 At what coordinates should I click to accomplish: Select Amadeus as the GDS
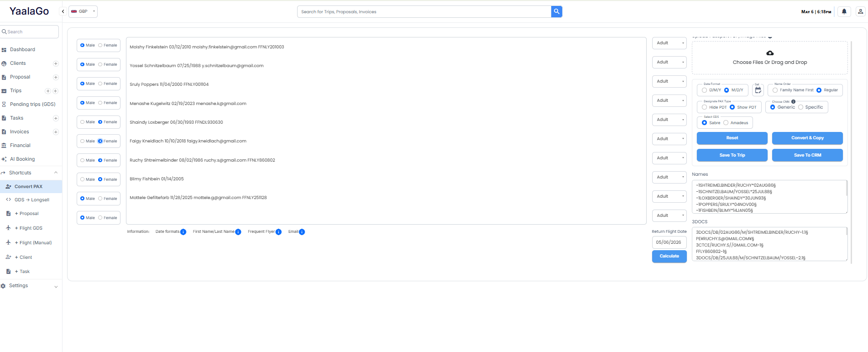pyautogui.click(x=726, y=123)
